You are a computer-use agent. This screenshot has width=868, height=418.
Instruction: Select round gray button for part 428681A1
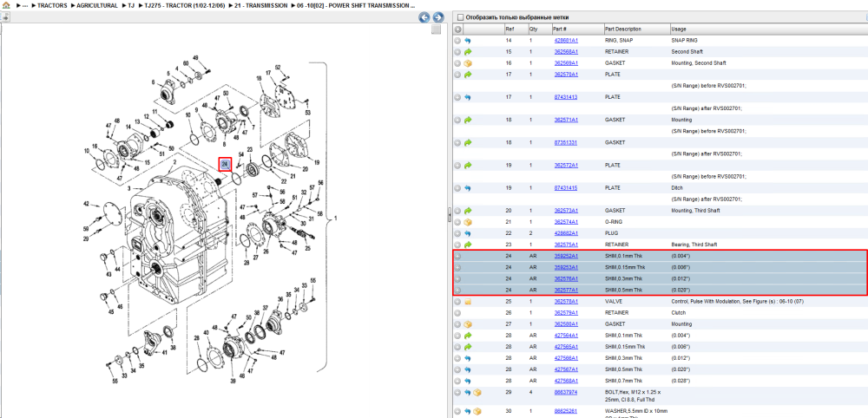click(457, 41)
